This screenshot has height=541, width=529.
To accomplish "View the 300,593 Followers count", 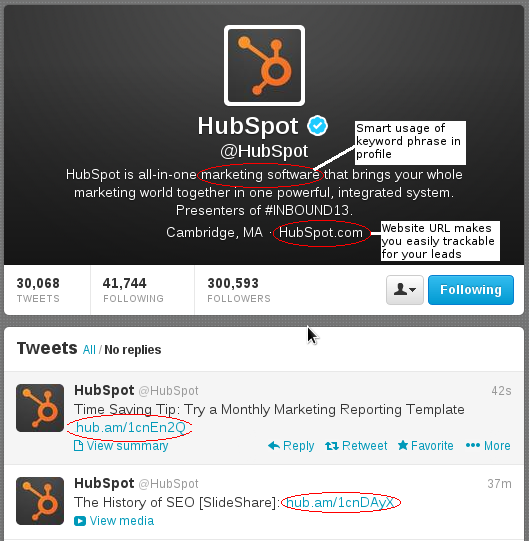I will click(x=239, y=290).
